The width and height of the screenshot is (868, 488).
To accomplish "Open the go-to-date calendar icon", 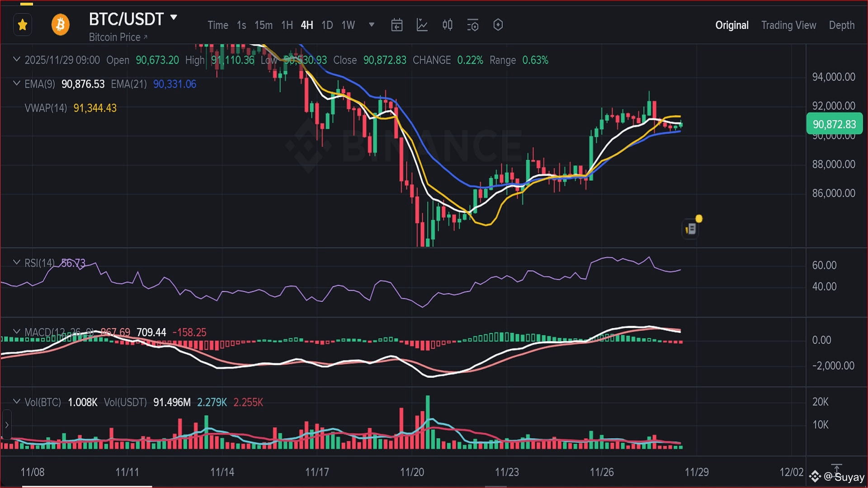I will coord(396,25).
